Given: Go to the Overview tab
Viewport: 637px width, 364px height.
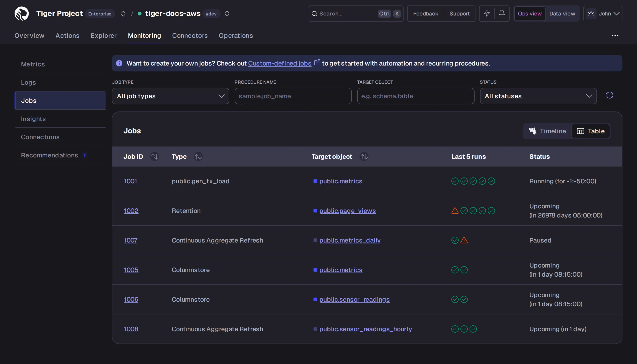Looking at the screenshot, I should pos(29,36).
